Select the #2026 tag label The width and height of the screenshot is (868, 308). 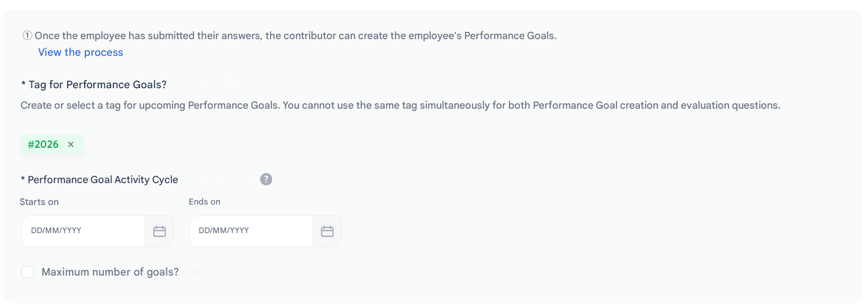click(43, 144)
